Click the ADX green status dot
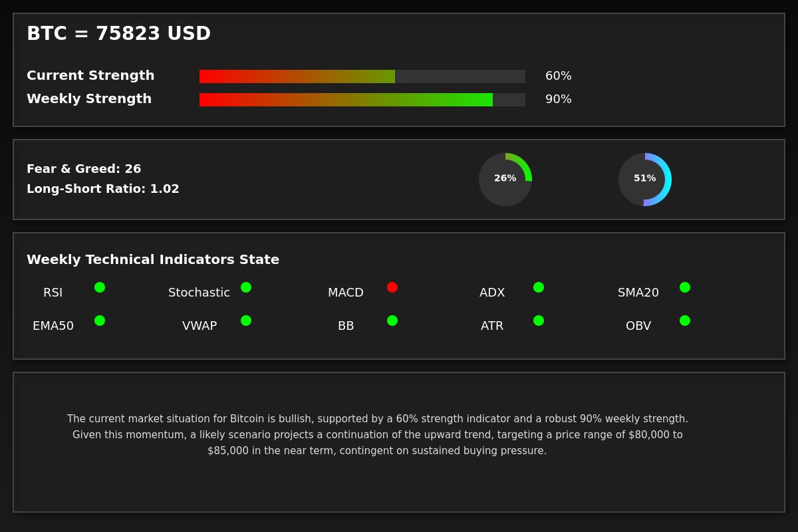798x532 pixels. 539,287
